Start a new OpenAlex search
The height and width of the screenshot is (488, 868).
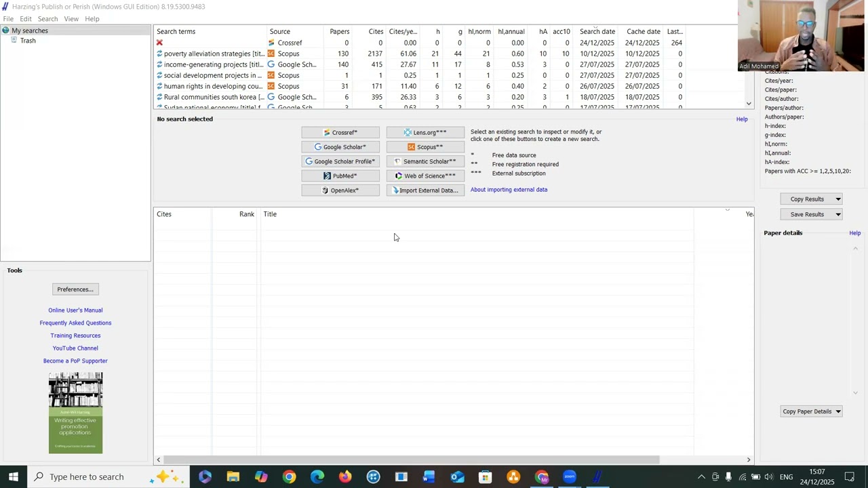(x=340, y=190)
